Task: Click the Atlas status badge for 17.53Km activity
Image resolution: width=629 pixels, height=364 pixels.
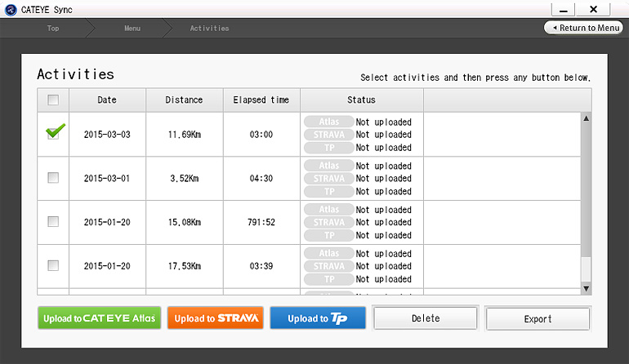Action: pos(328,254)
